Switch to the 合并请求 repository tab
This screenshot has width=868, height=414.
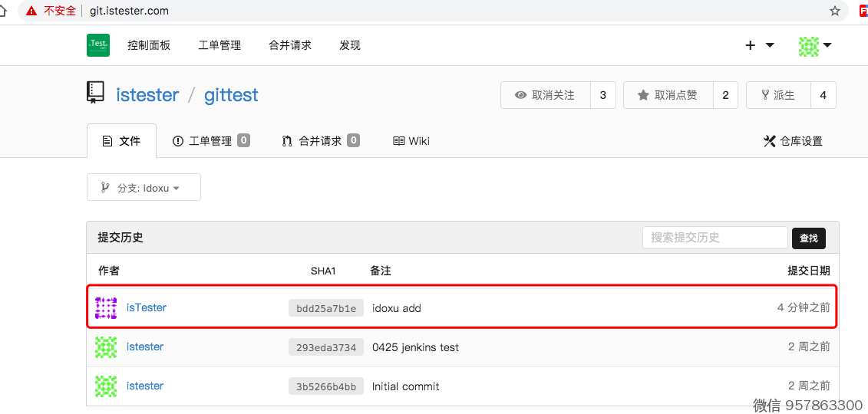[x=320, y=140]
